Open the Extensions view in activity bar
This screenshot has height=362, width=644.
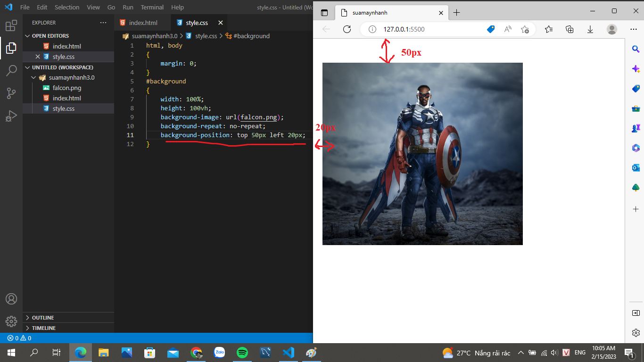11,25
